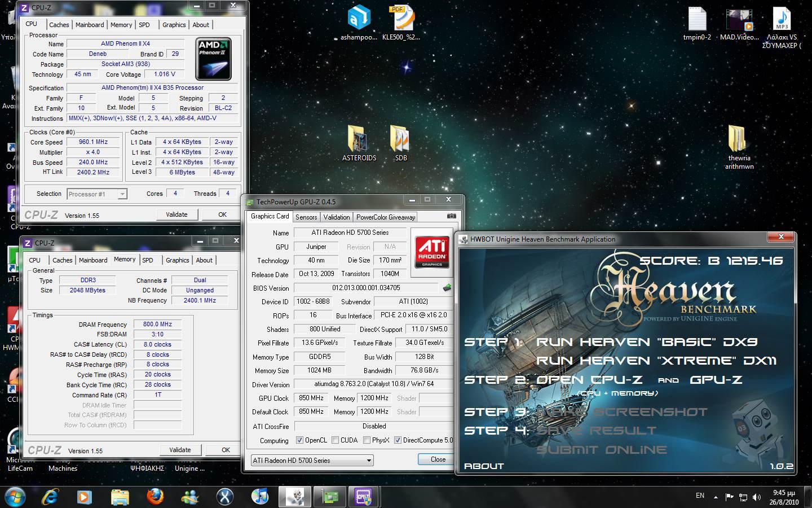Switch to Validation tab in GPU-Z
Screen dimensions: 812x508
[x=337, y=217]
